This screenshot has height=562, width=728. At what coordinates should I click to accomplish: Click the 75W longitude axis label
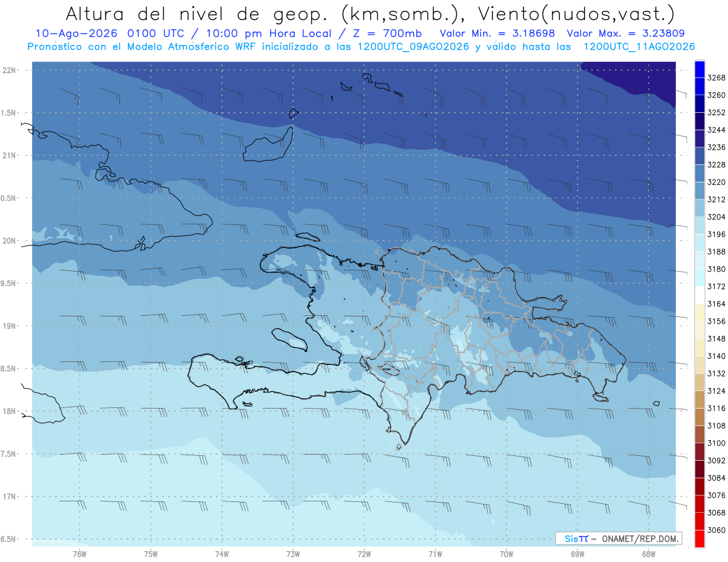150,554
